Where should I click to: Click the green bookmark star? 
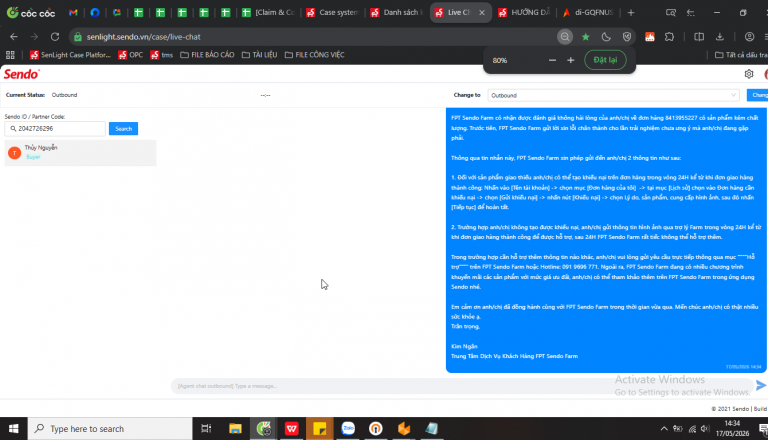[585, 37]
